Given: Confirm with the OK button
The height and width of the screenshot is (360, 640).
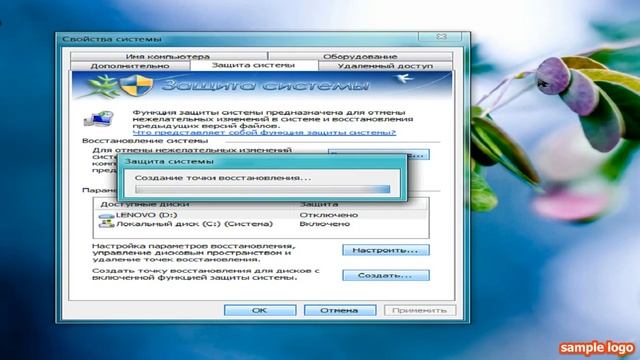Looking at the screenshot, I should [260, 311].
